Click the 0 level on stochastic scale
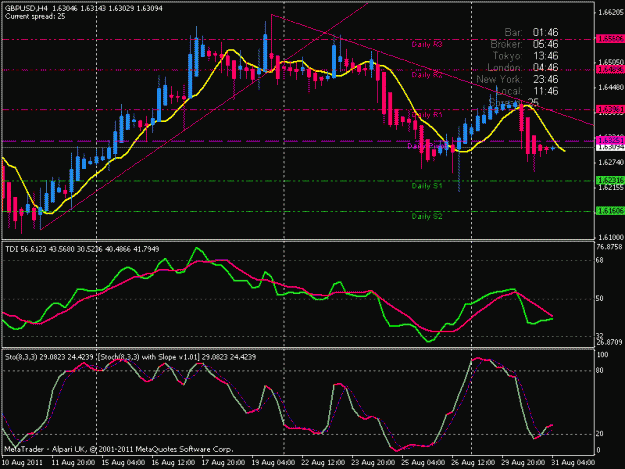This screenshot has height=469, width=625. click(x=598, y=450)
